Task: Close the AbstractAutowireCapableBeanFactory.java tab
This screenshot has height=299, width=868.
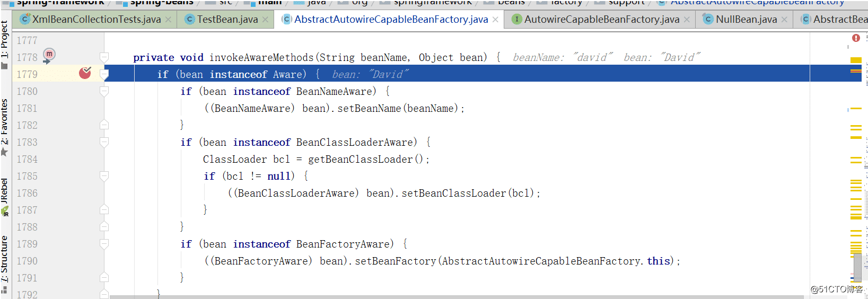Action: (x=495, y=20)
